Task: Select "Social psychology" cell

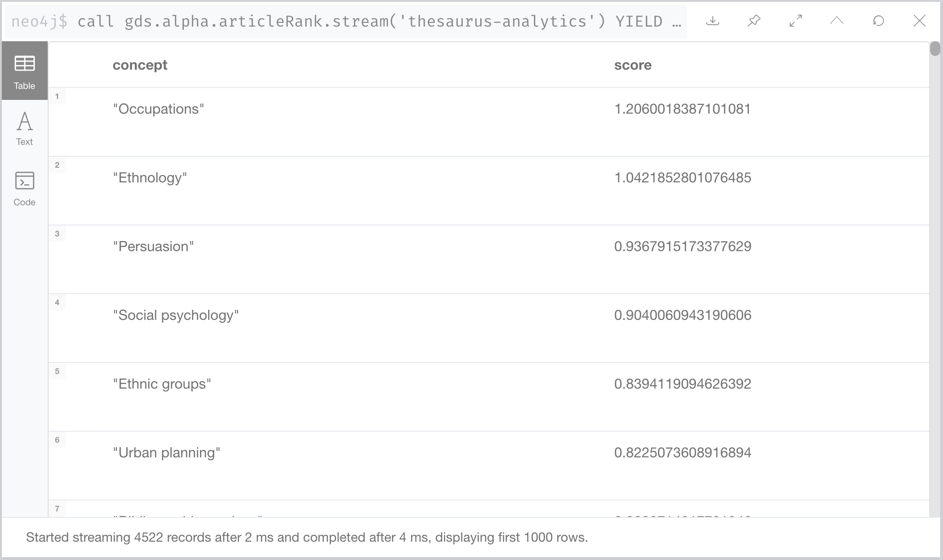Action: (176, 315)
